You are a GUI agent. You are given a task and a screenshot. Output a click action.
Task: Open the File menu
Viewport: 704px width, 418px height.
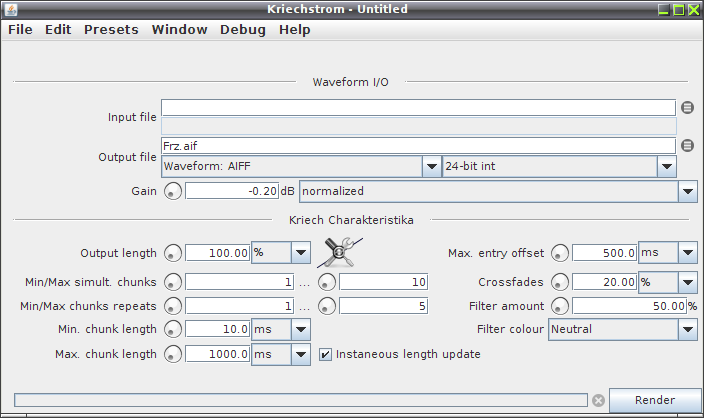[x=20, y=30]
